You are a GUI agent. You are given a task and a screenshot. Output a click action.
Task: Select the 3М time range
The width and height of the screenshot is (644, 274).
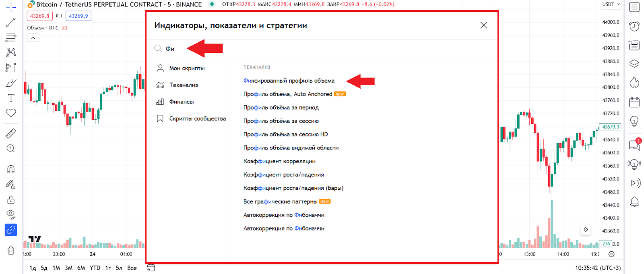pos(69,268)
